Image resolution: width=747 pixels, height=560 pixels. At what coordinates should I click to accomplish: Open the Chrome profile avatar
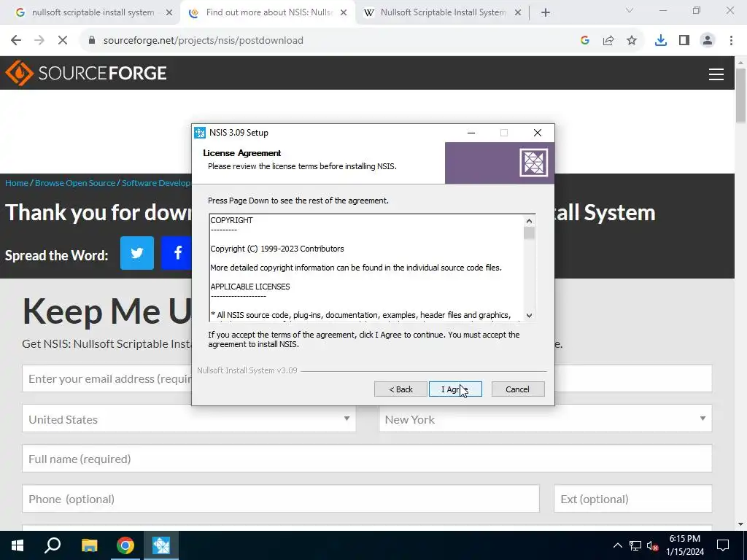[x=708, y=41]
